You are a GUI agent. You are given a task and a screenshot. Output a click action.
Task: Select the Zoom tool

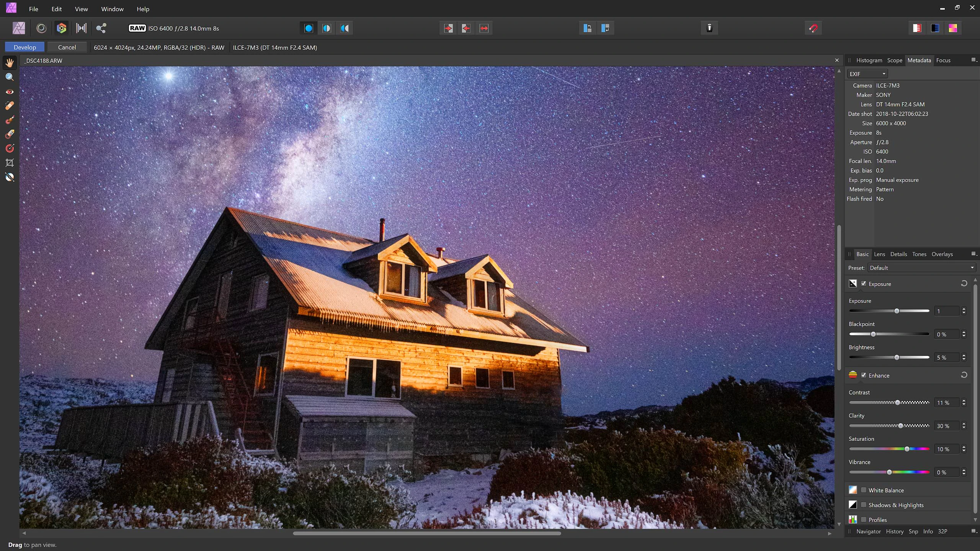click(x=10, y=77)
